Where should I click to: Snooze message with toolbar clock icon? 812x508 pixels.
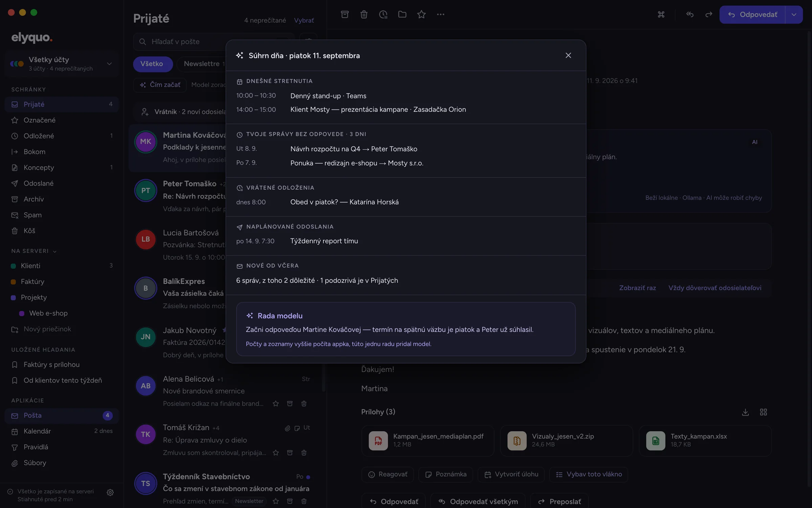383,15
